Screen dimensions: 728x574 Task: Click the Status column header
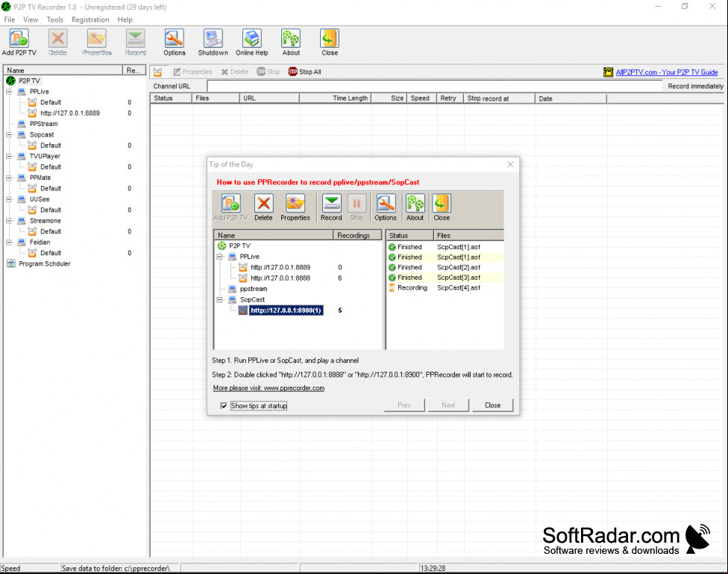[171, 98]
